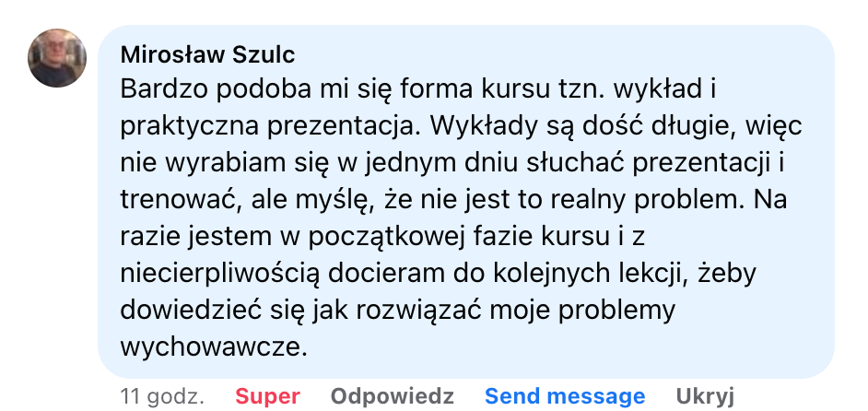Click the word trenować in the comment
This screenshot has width=868, height=411.
tap(180, 201)
